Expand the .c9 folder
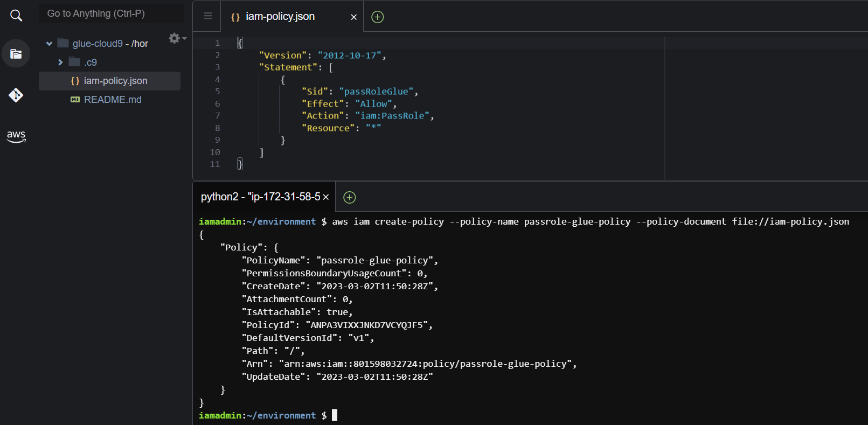Screen dimensions: 868x425 coord(60,62)
